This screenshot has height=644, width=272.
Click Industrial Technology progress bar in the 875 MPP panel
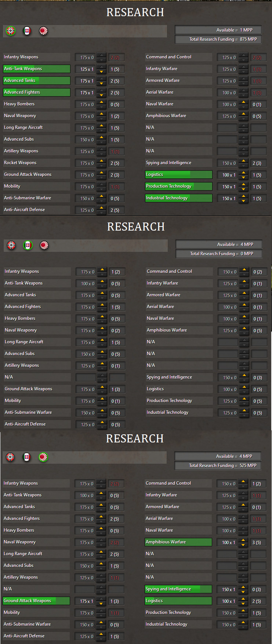[179, 198]
